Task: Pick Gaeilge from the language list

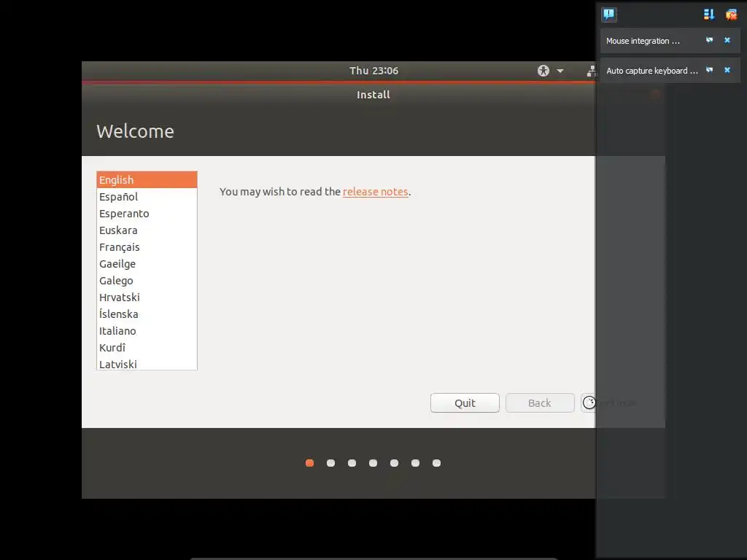Action: pos(147,264)
